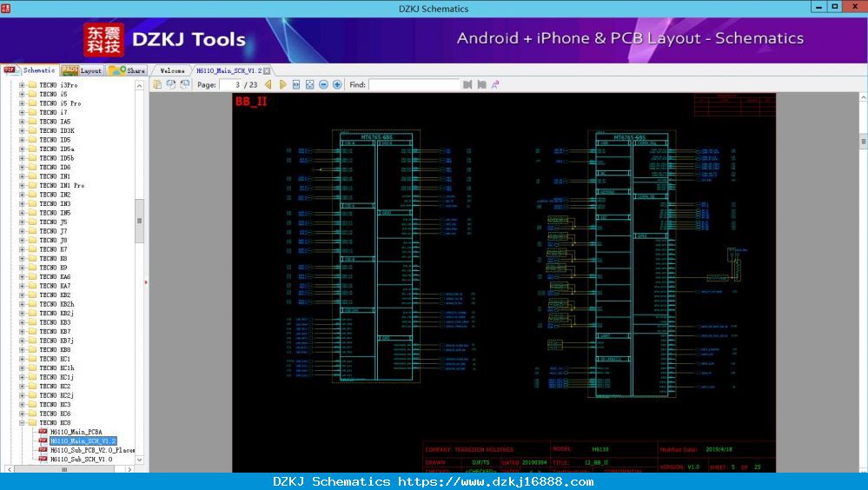
Task: Click the copy page toolbar icon
Action: pos(158,84)
